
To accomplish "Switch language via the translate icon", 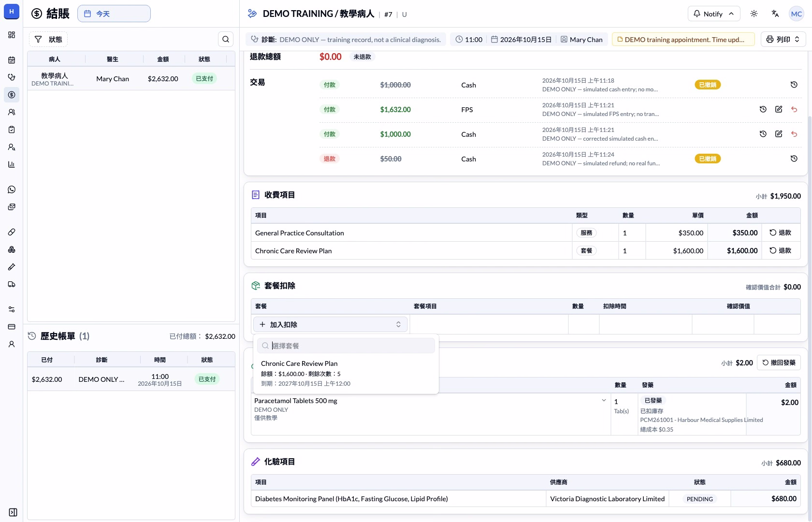I will click(775, 14).
